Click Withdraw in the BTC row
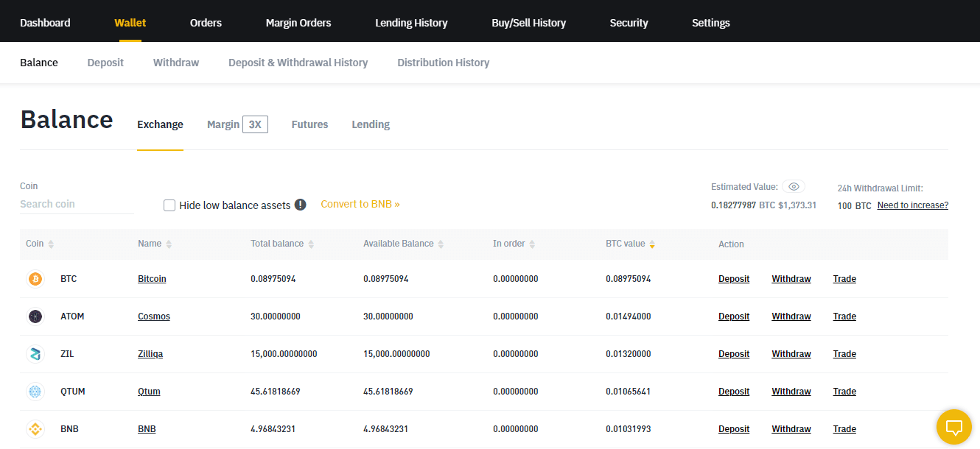 click(791, 279)
